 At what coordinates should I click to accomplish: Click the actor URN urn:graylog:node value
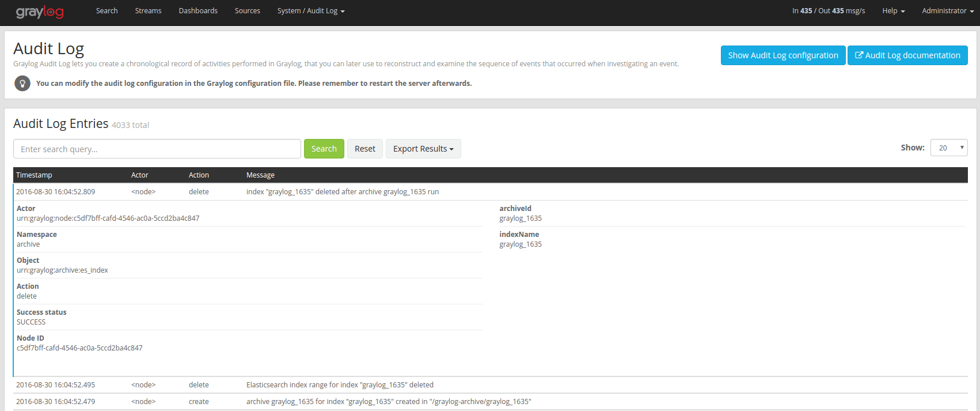tap(108, 218)
